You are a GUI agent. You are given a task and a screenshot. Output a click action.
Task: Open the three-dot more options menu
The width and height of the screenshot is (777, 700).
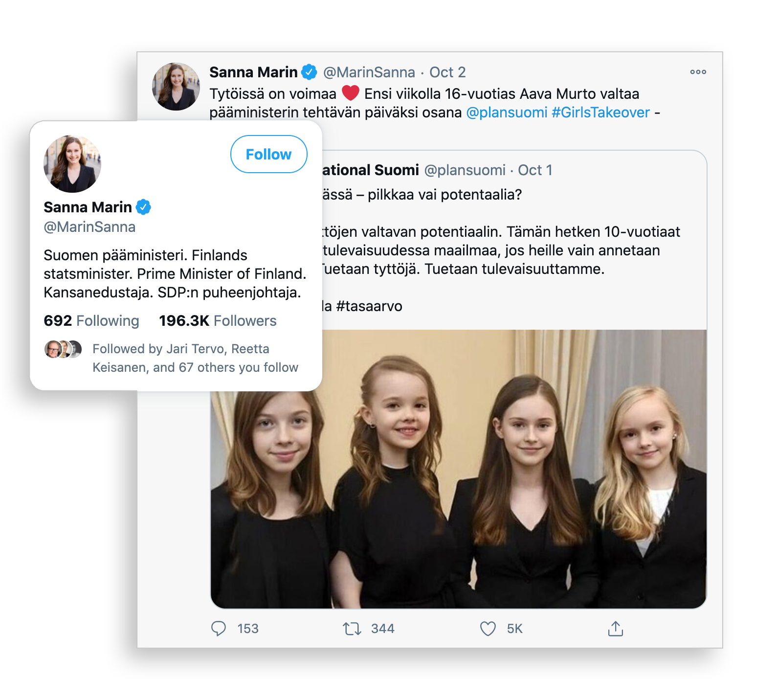[698, 72]
